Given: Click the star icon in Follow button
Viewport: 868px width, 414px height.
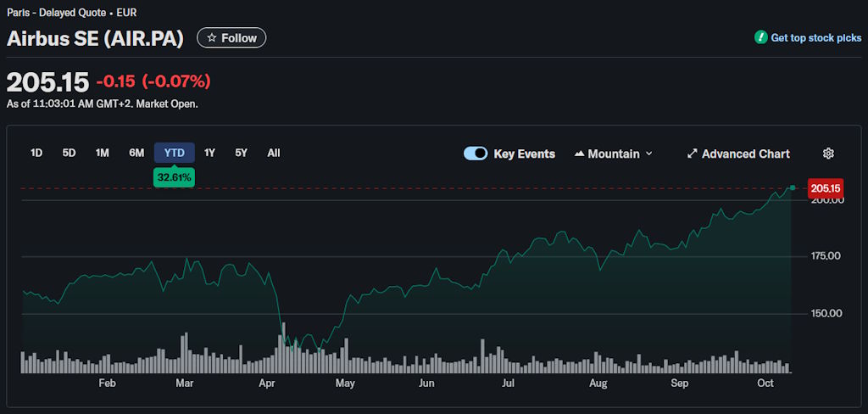Looking at the screenshot, I should coord(212,38).
